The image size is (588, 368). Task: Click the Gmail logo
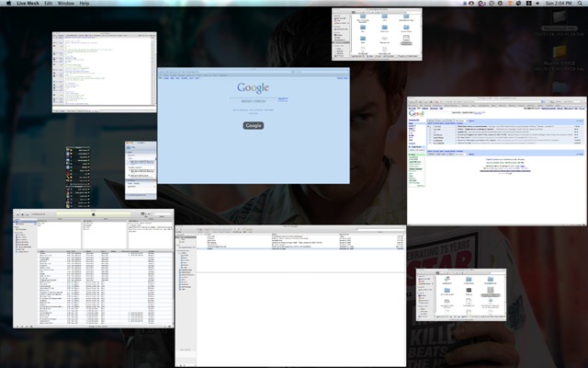416,113
